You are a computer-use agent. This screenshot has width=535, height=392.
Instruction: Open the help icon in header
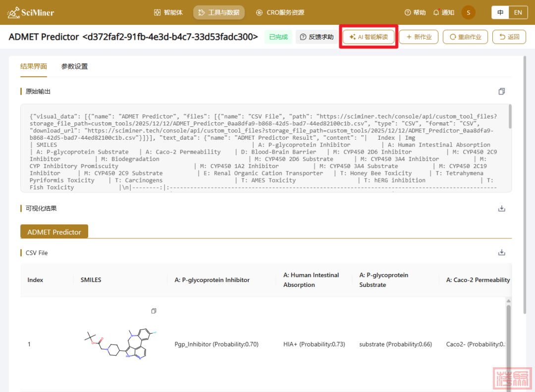coord(408,12)
